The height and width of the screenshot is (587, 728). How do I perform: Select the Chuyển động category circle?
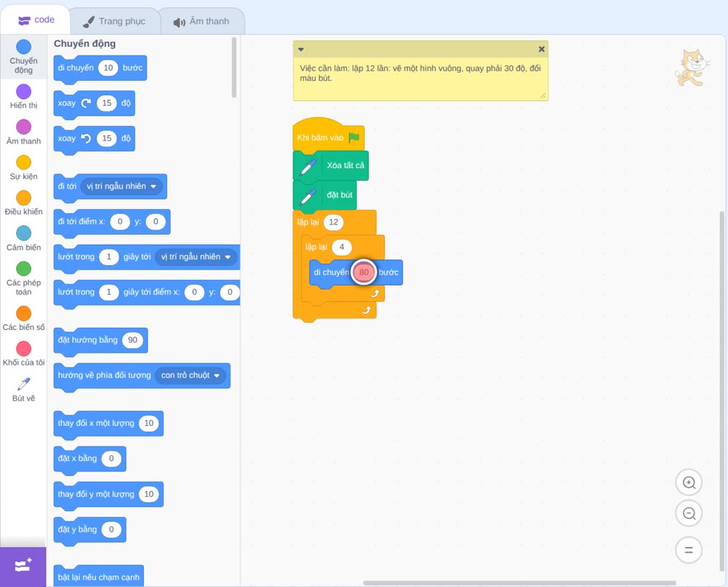pyautogui.click(x=24, y=47)
